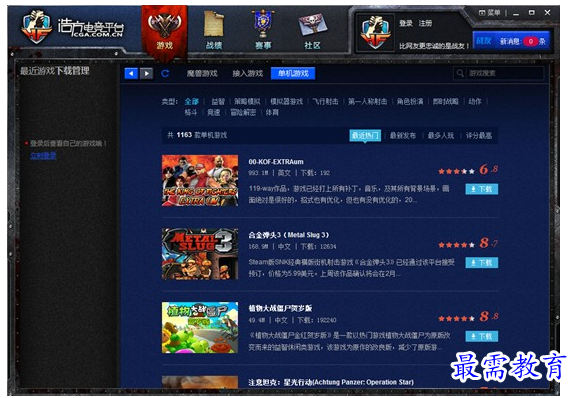This screenshot has height=398, width=575.
Task: Go forward with the right arrow button
Action: 146,73
